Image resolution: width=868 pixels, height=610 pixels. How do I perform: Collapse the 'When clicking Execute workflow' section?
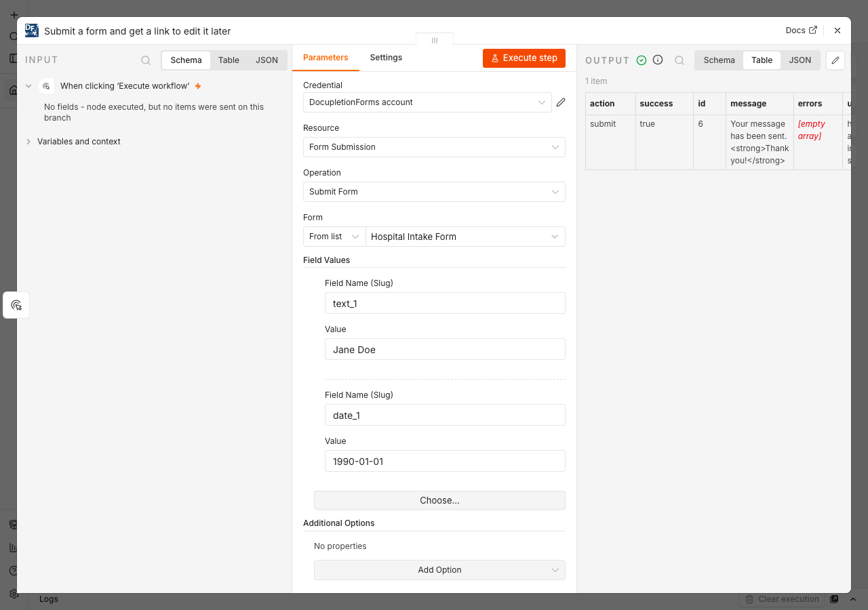pyautogui.click(x=28, y=86)
